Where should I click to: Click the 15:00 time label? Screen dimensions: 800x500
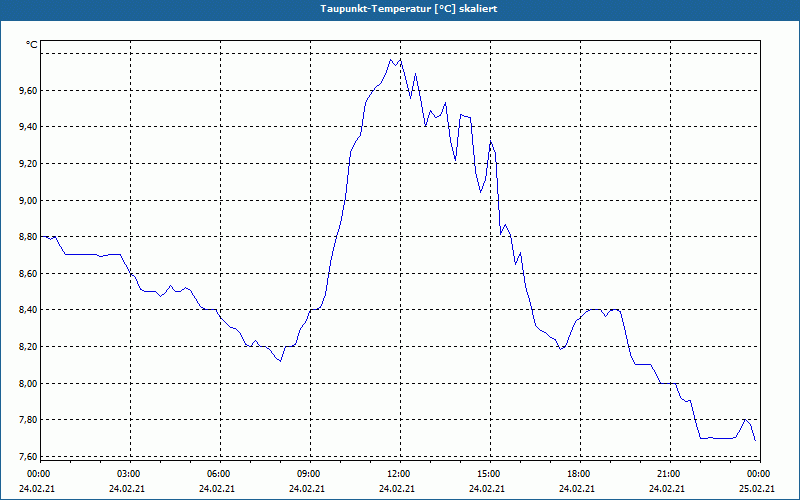tap(490, 474)
